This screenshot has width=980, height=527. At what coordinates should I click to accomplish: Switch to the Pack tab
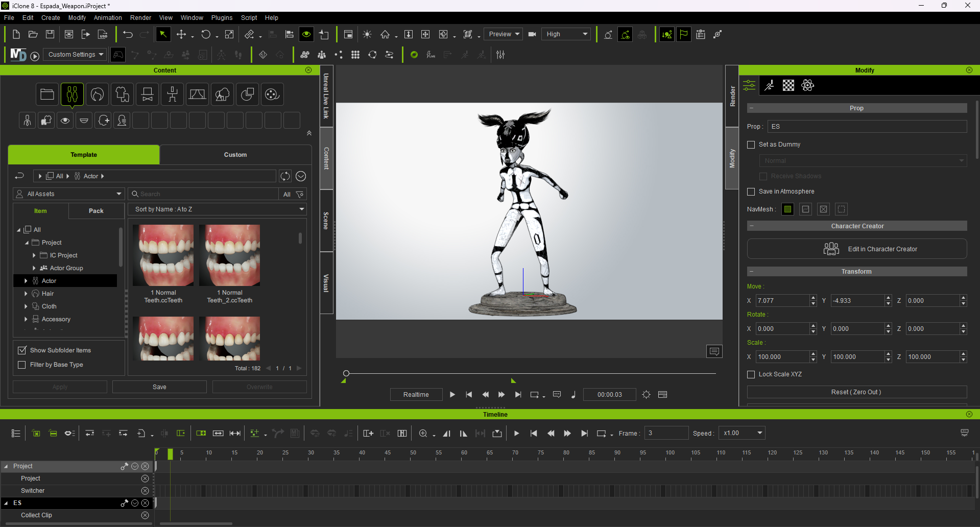[x=96, y=211]
